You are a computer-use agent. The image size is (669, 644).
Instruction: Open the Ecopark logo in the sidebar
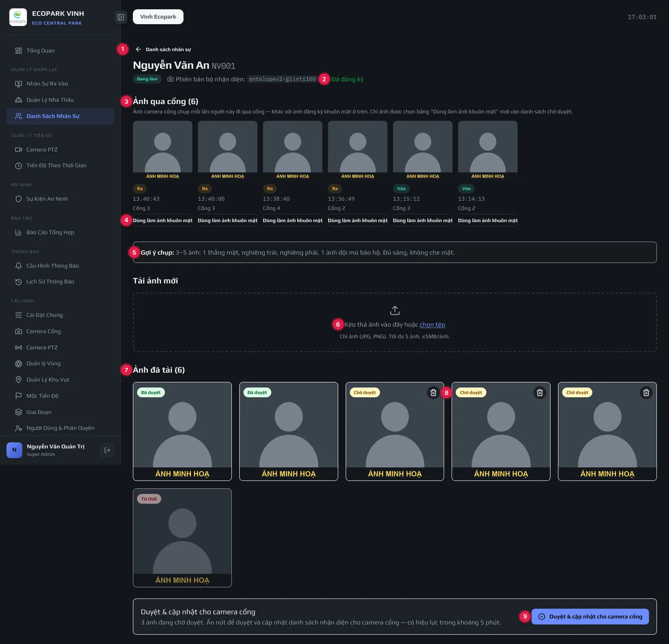tap(18, 17)
